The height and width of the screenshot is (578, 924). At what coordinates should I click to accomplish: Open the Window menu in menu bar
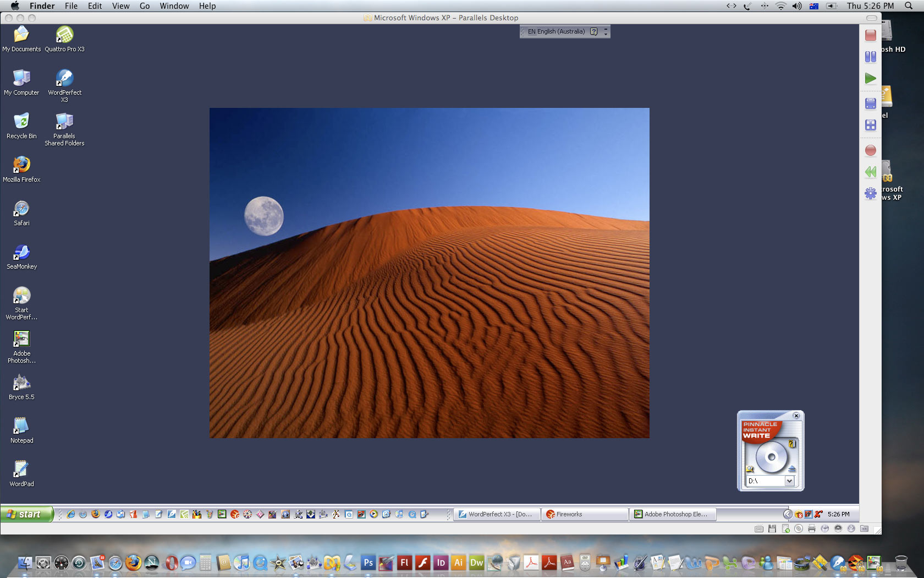[174, 6]
